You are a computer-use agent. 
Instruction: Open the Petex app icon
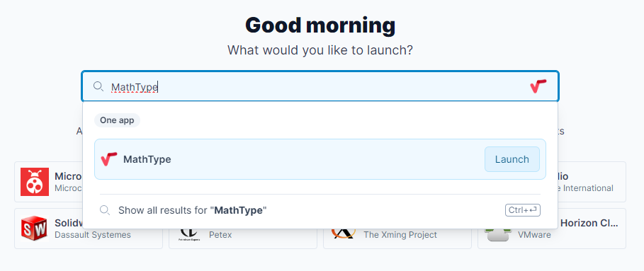coord(189,235)
